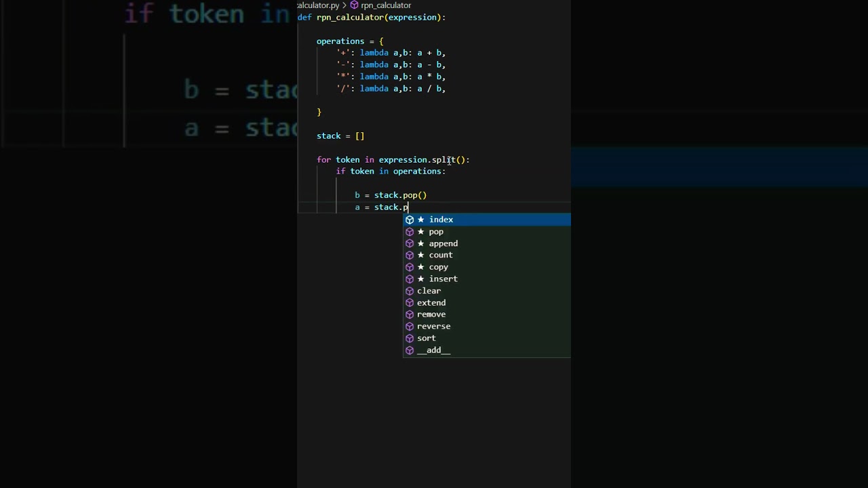Click the method cube icon beside 'insert'
This screenshot has height=488, width=868.
tap(410, 279)
